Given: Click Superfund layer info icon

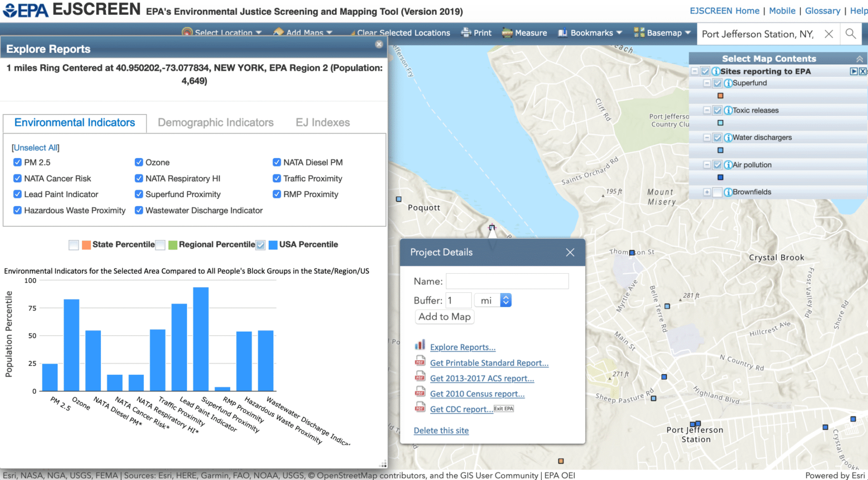Looking at the screenshot, I should point(728,83).
